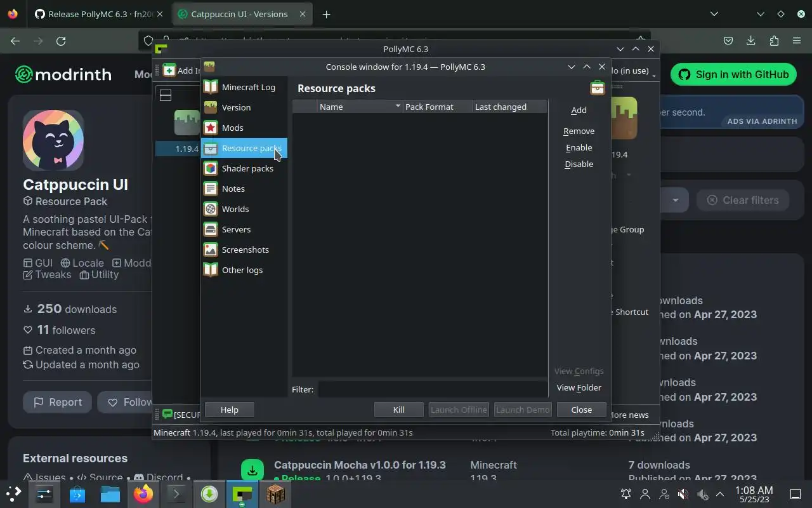Image resolution: width=812 pixels, height=508 pixels.
Task: Click the Show desktop button in taskbar
Action: (796, 494)
